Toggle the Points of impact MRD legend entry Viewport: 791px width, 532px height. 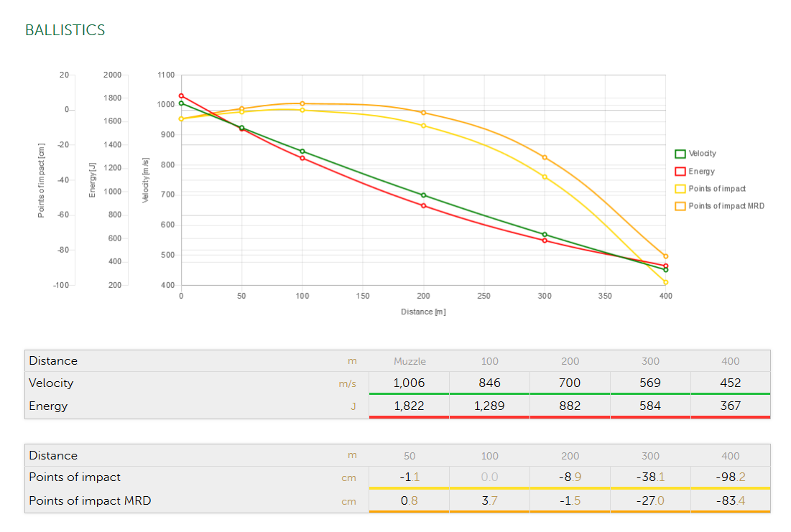pyautogui.click(x=726, y=206)
